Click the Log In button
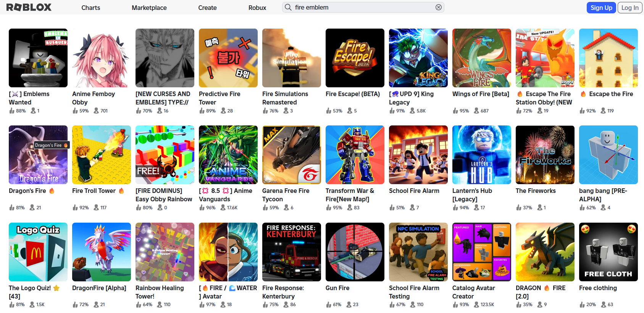Image resolution: width=644 pixels, height=313 pixels. click(630, 8)
